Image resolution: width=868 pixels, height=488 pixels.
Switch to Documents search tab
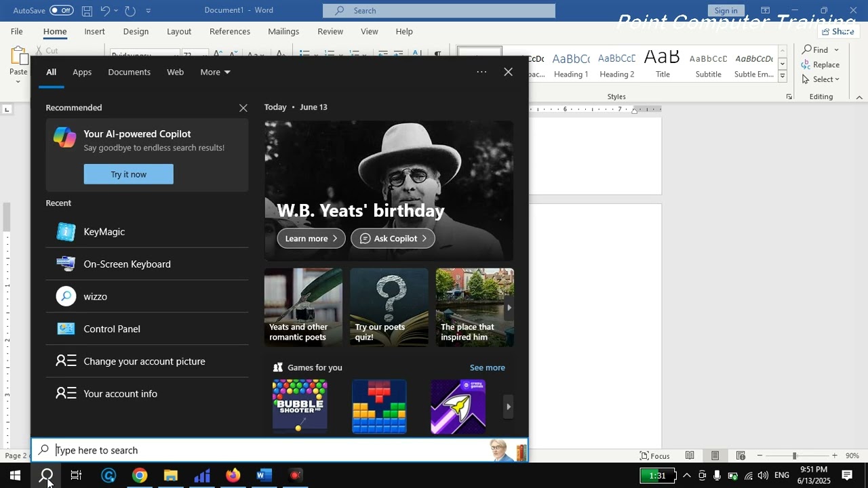(x=129, y=72)
